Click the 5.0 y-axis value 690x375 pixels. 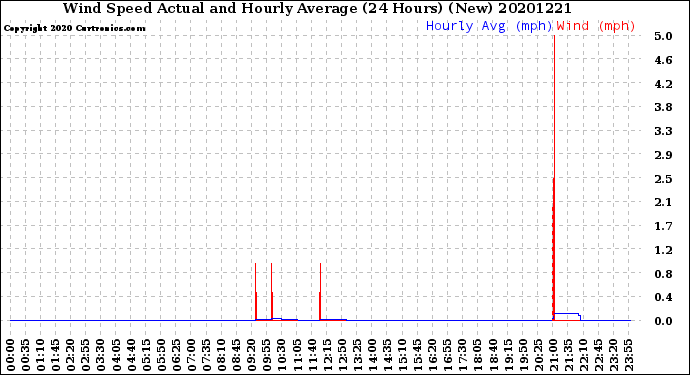click(663, 36)
